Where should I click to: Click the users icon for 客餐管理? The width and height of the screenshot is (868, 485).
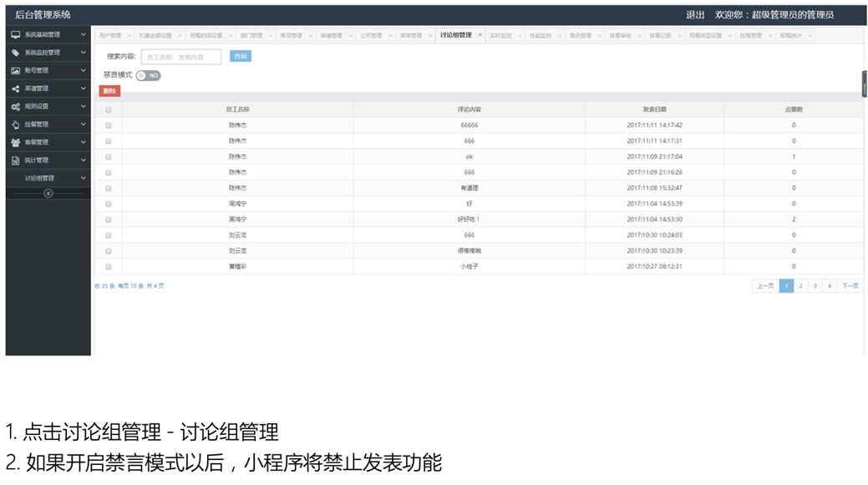tap(16, 142)
